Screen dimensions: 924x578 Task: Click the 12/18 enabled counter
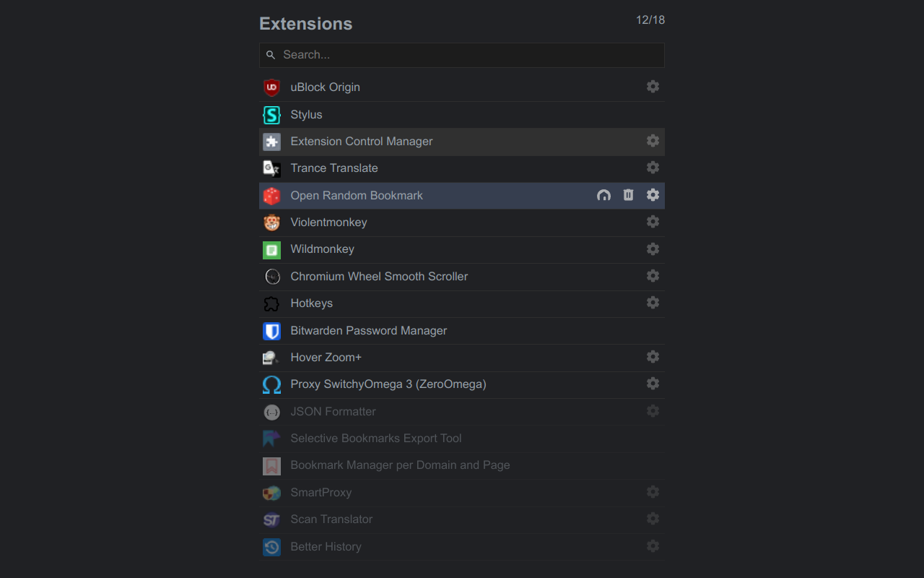tap(650, 20)
